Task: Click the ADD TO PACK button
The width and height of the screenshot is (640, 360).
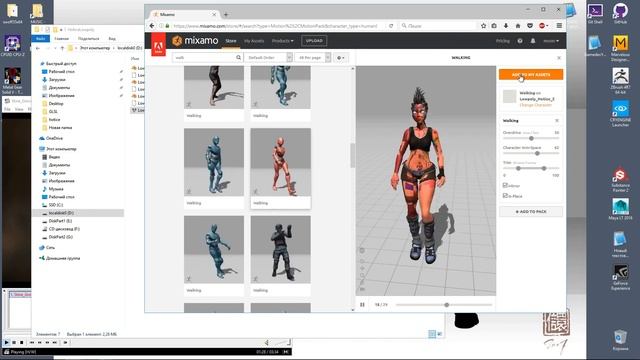Action: (x=531, y=211)
